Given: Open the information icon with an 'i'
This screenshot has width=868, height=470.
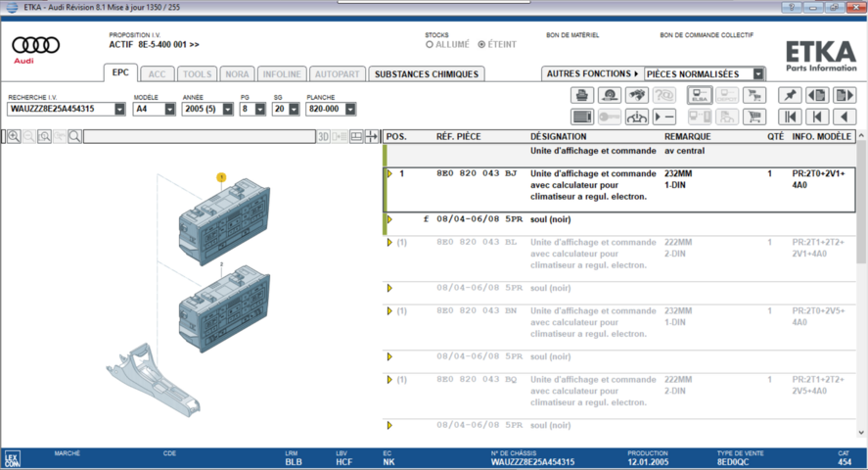Looking at the screenshot, I should (x=637, y=117).
